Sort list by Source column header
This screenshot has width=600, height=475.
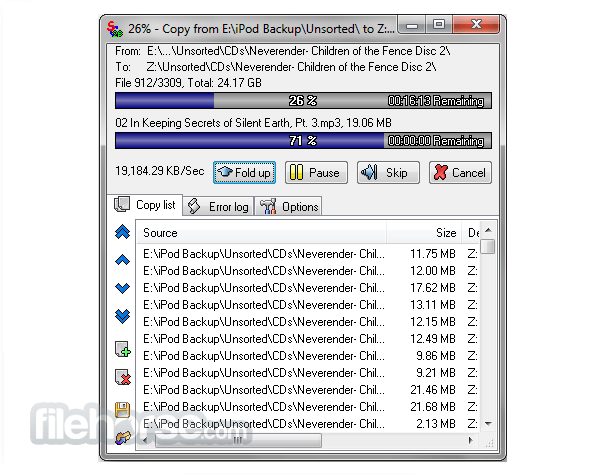coord(261,233)
